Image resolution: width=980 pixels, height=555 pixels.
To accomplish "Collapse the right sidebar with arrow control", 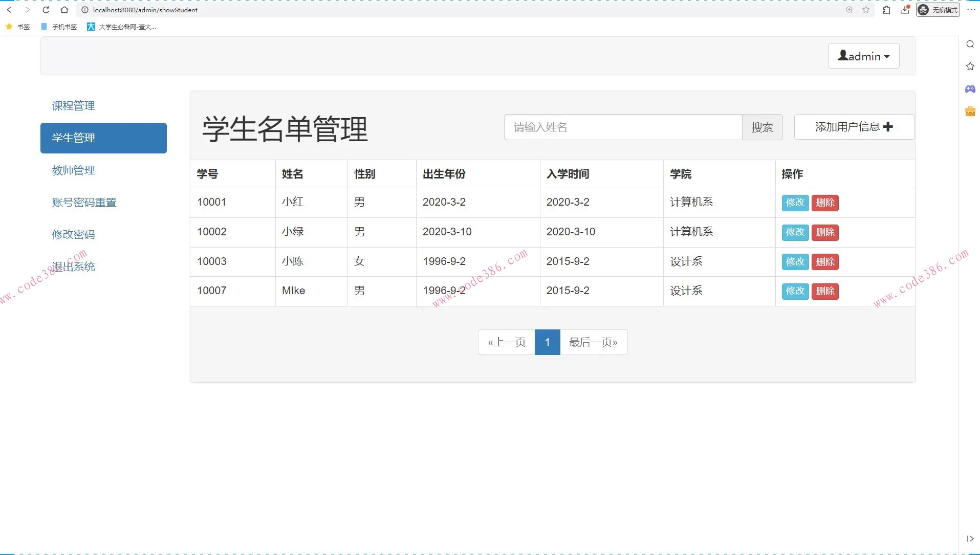I will 970,539.
